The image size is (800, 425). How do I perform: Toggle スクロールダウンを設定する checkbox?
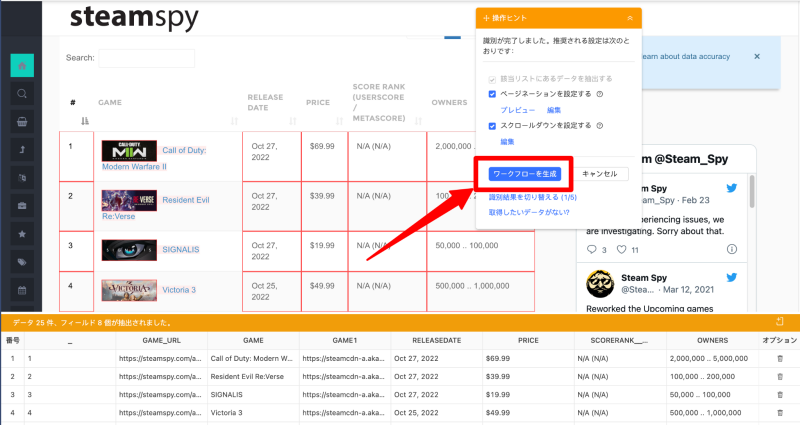coord(492,126)
